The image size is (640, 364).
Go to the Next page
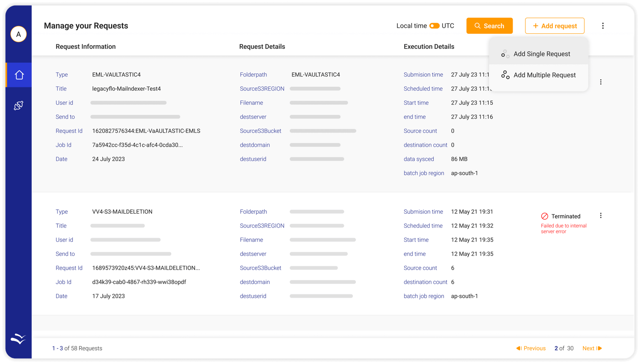point(592,348)
